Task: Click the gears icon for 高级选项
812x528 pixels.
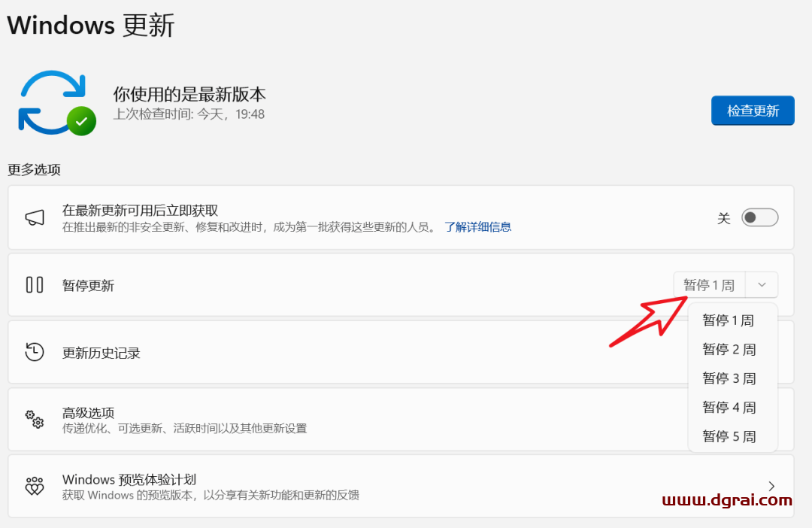Action: (x=34, y=419)
